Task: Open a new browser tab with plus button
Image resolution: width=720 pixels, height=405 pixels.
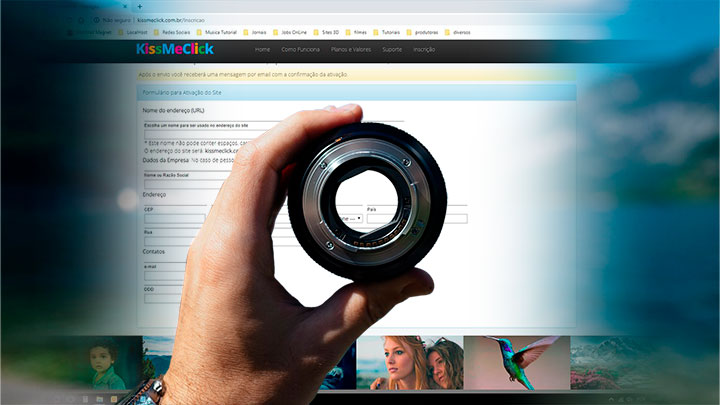Action: pyautogui.click(x=140, y=7)
